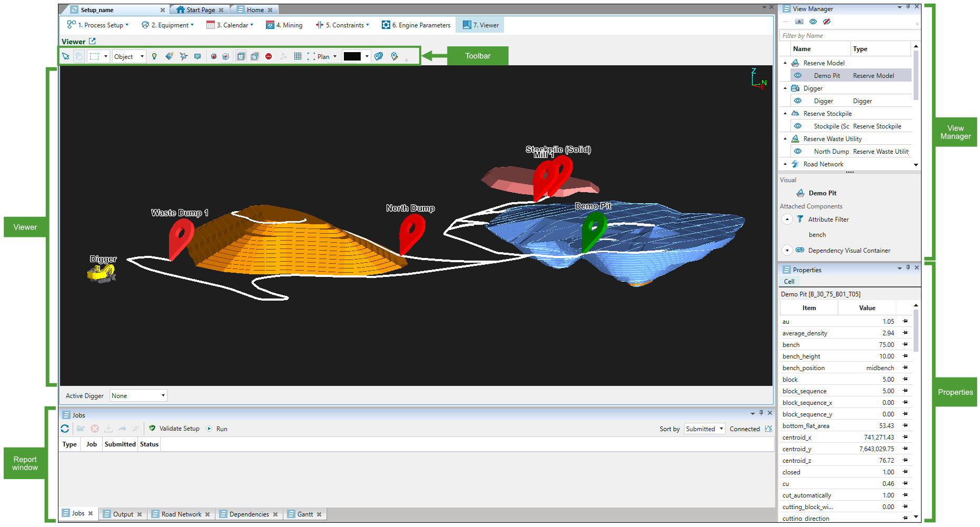
Task: Click the camera snapshot icon in View Manager
Action: (x=799, y=22)
